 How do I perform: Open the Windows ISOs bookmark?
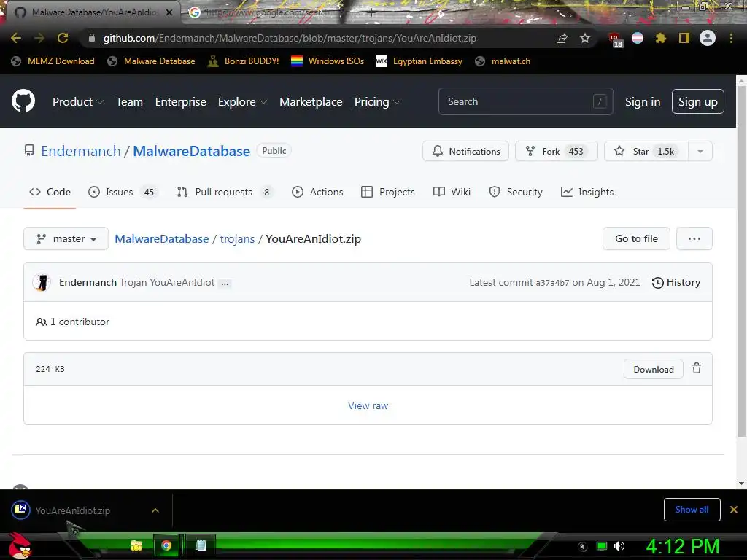[328, 61]
